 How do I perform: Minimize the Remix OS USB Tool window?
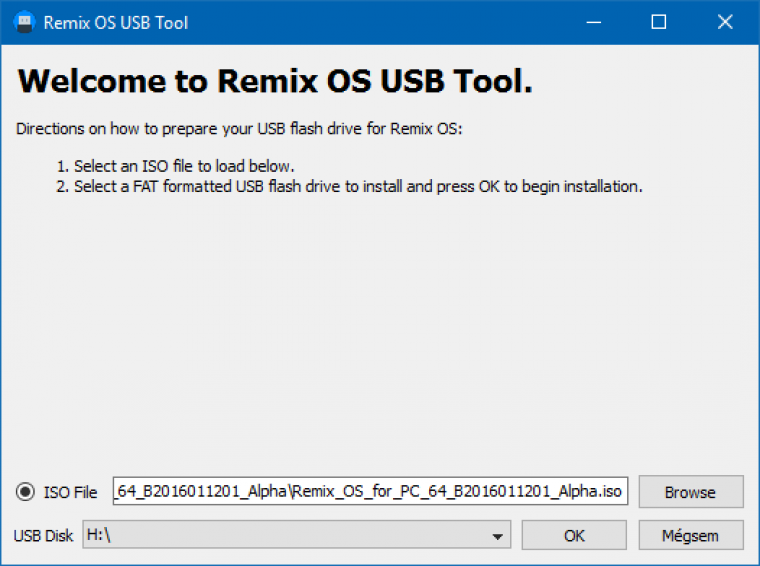click(x=594, y=22)
